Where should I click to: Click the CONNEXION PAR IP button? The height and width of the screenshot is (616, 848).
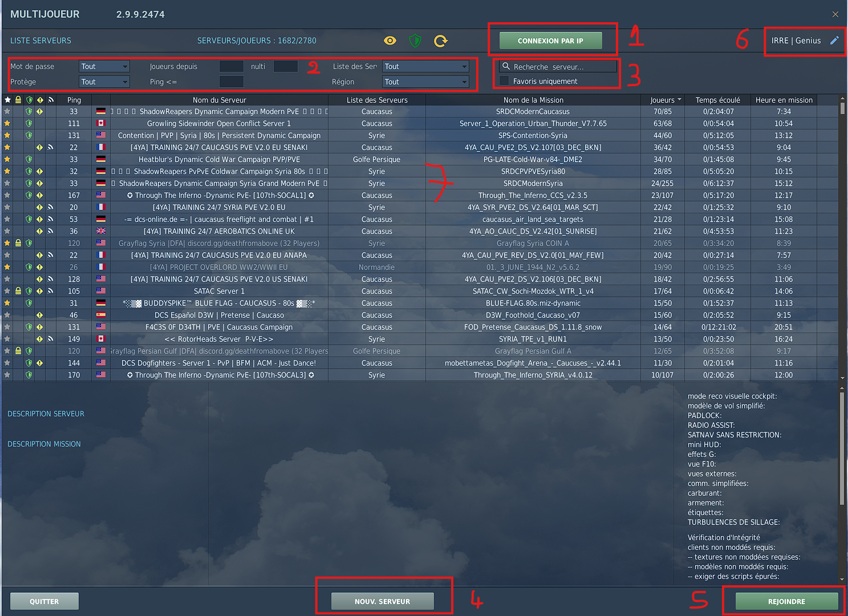[550, 40]
